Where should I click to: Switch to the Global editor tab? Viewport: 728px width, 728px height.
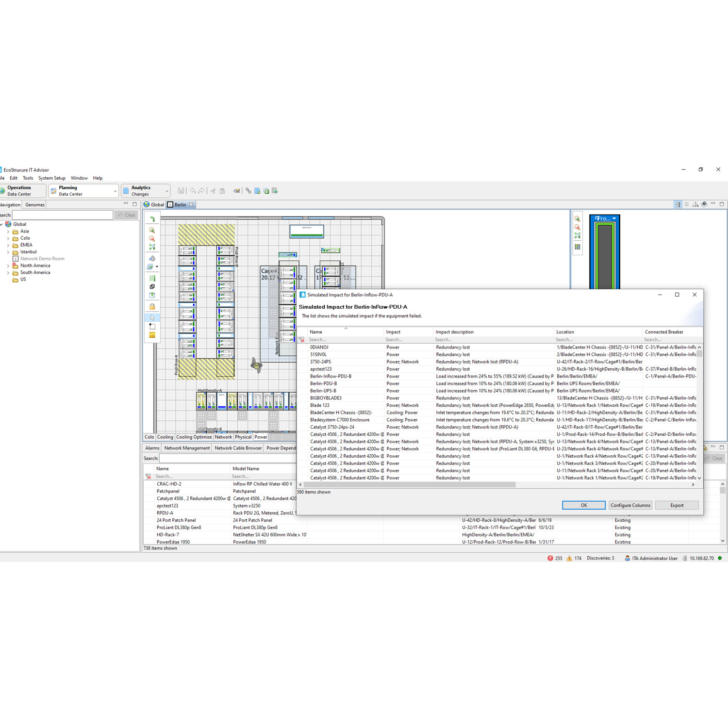(x=154, y=205)
